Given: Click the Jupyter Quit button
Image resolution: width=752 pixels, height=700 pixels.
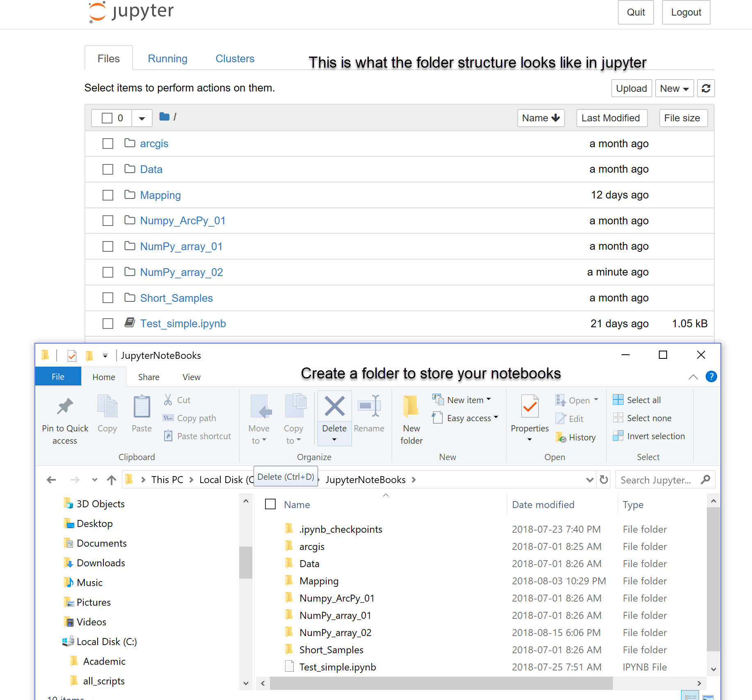Looking at the screenshot, I should click(635, 12).
